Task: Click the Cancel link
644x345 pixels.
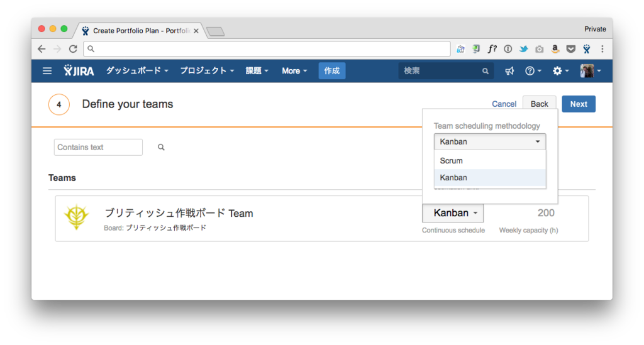Action: pyautogui.click(x=504, y=104)
